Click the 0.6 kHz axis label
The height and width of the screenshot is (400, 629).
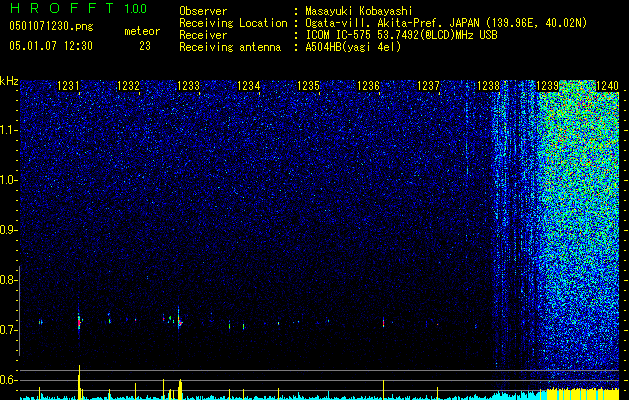tap(7, 380)
